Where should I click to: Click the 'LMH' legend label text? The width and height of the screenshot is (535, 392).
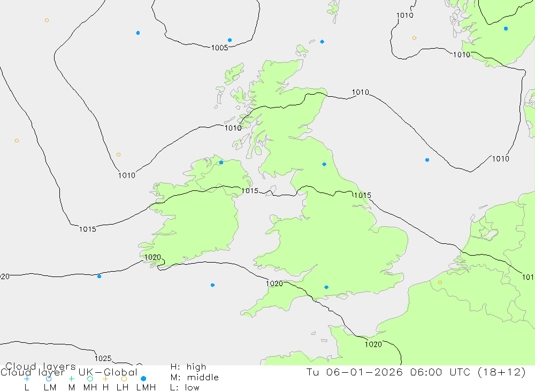[146, 388]
